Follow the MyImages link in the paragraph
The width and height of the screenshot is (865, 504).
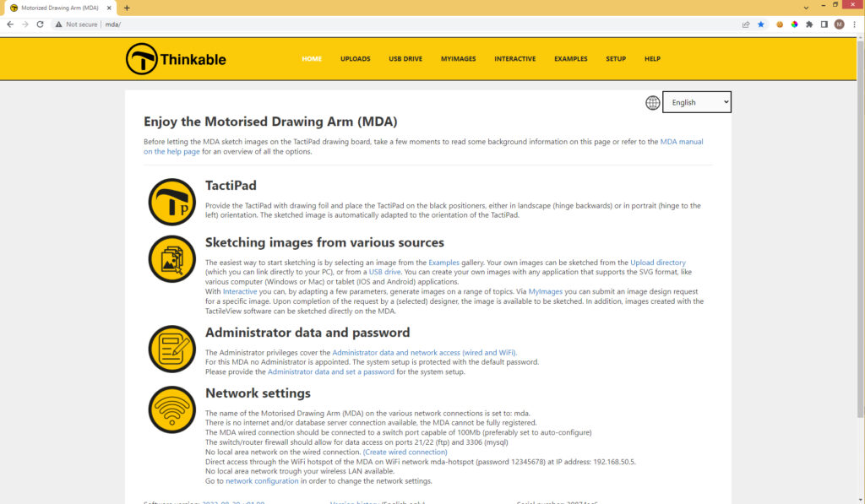[x=545, y=292]
